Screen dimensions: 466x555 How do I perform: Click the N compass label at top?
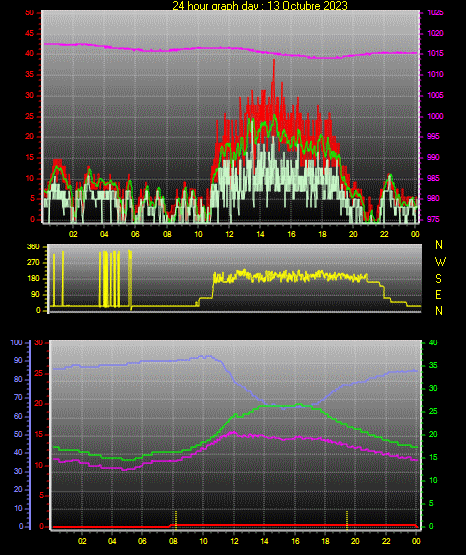[x=439, y=245]
